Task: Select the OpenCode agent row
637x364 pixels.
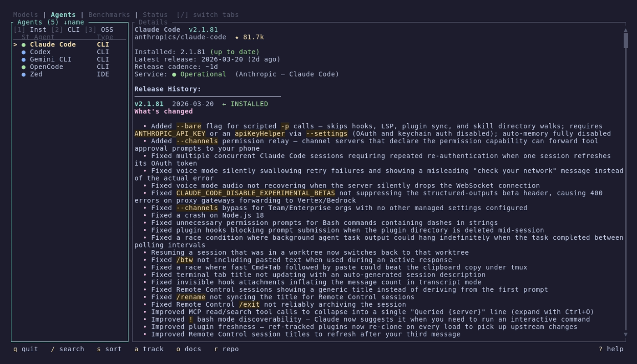Action: tap(46, 67)
